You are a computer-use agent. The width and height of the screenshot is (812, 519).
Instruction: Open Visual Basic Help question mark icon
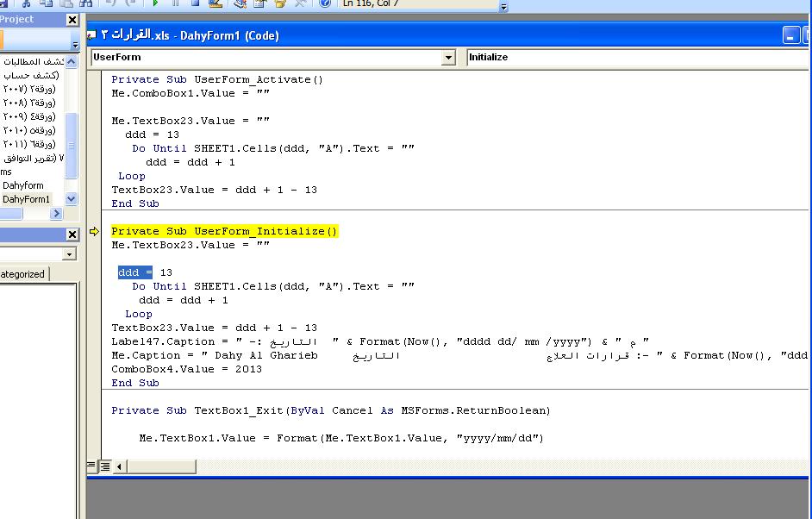point(325,3)
